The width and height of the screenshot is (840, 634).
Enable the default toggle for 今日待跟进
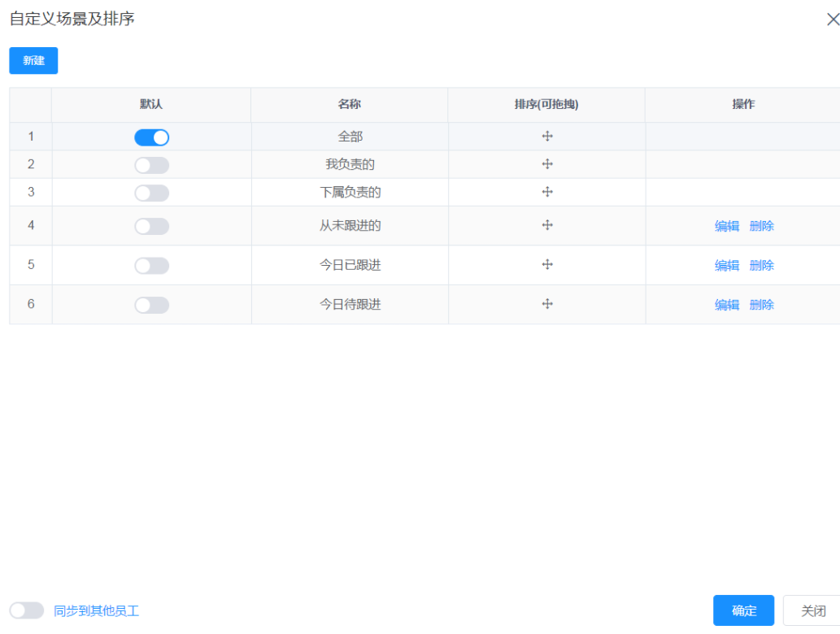point(151,304)
